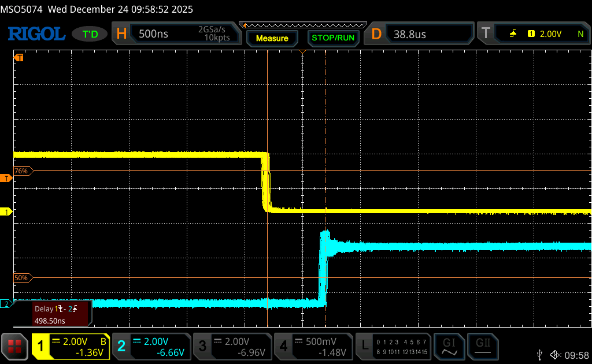The height and width of the screenshot is (364, 592).
Task: Click the channel 2 ground level marker
Action: coord(6,304)
